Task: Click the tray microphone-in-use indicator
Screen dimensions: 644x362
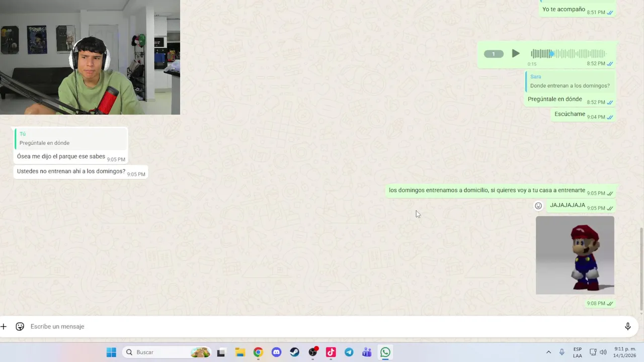Action: click(562, 352)
